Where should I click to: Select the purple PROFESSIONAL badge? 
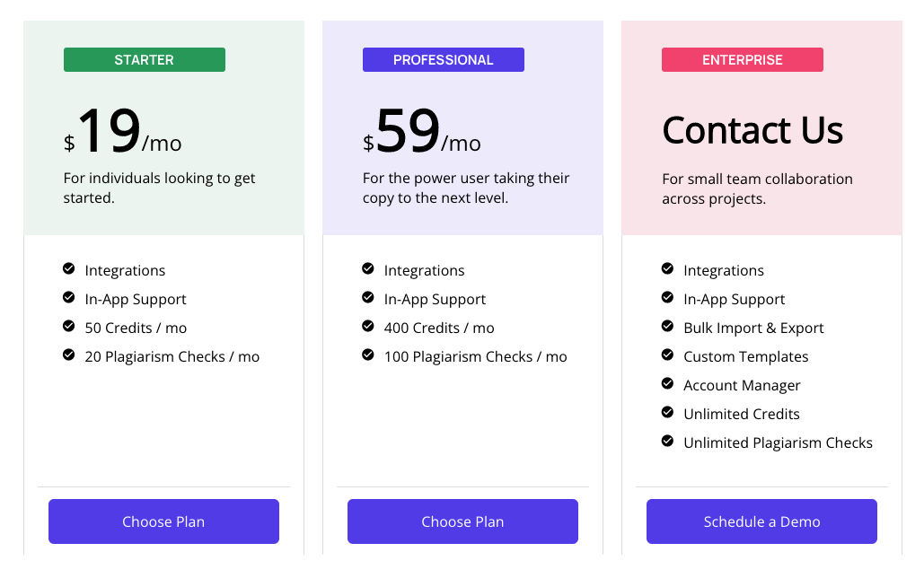[x=444, y=60]
